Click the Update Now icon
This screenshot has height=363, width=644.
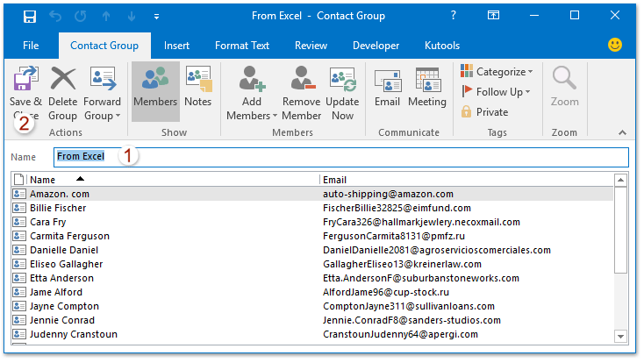click(x=342, y=82)
